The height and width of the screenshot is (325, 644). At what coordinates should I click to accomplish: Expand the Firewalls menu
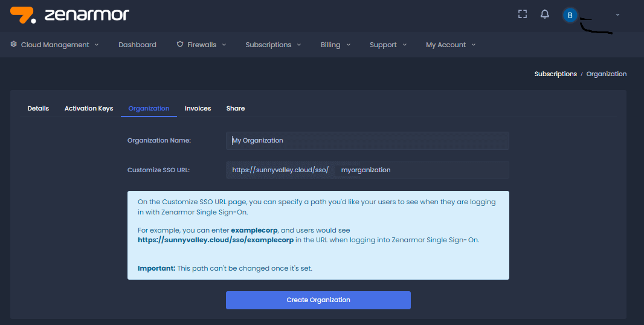pos(201,45)
